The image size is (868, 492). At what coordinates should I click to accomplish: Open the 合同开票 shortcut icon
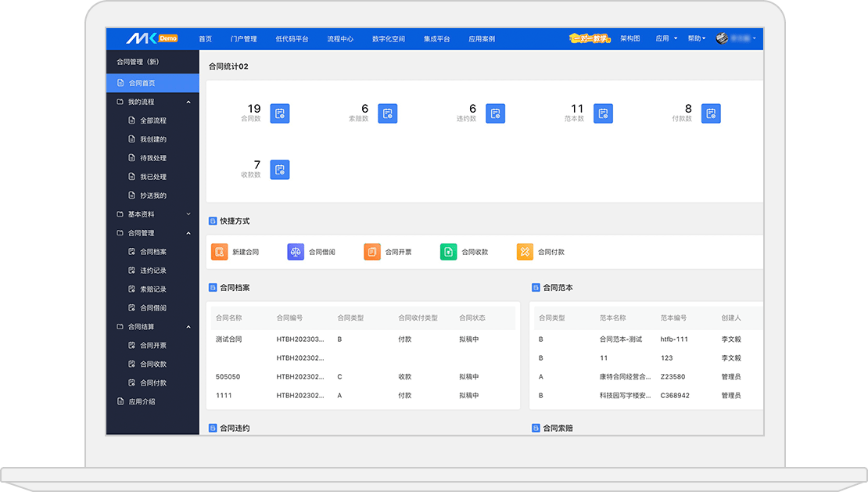372,252
